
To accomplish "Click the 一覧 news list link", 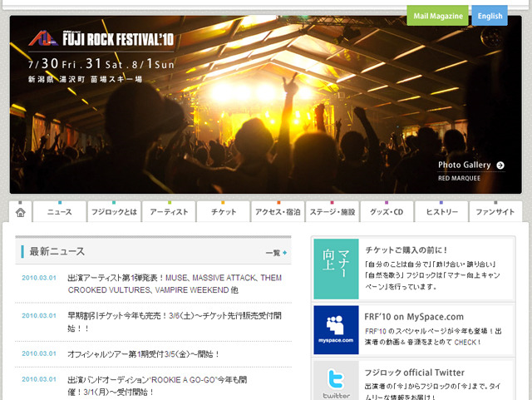I will (273, 253).
